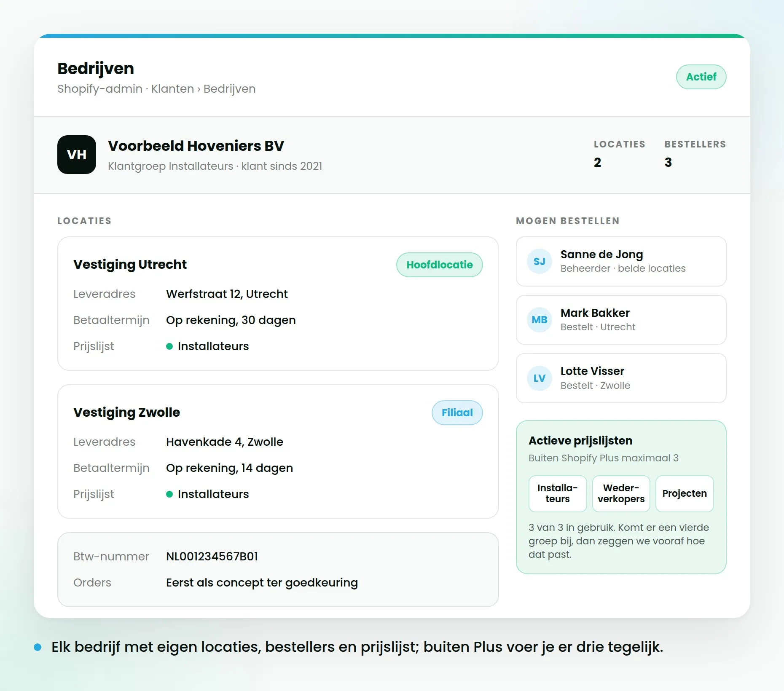Click green dot beside Zwolle Installateurs price list
The image size is (784, 691).
[169, 494]
